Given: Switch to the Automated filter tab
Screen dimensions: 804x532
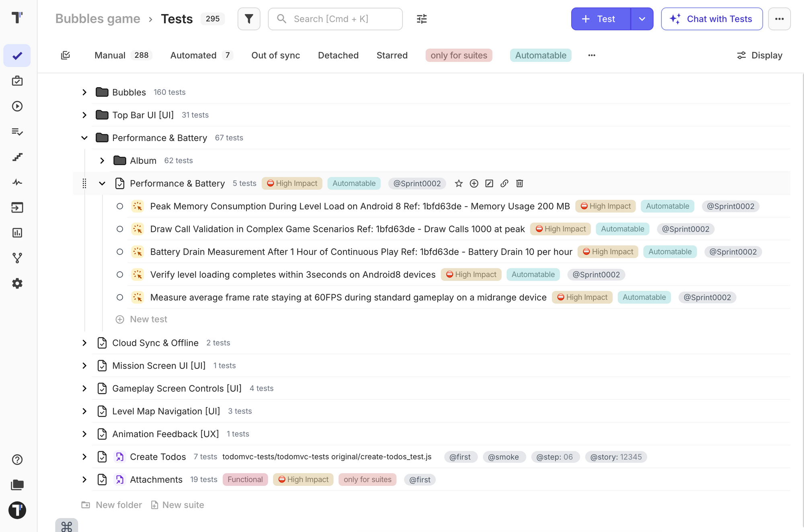Looking at the screenshot, I should point(193,55).
